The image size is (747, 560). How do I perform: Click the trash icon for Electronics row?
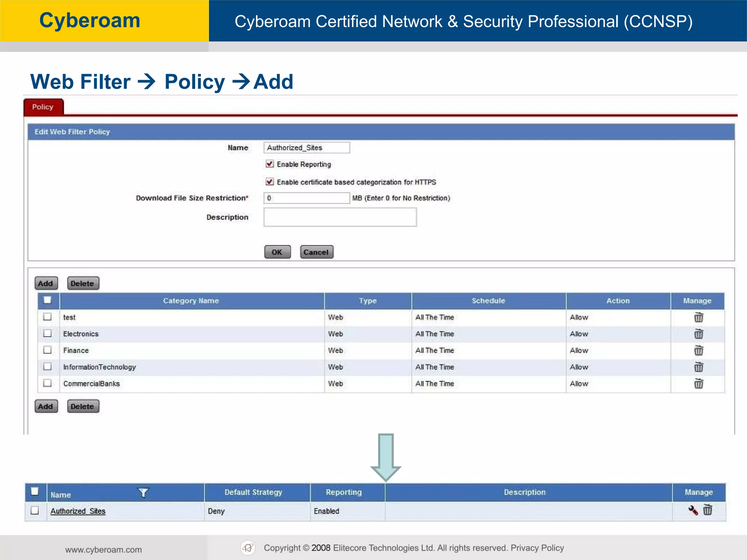point(698,334)
